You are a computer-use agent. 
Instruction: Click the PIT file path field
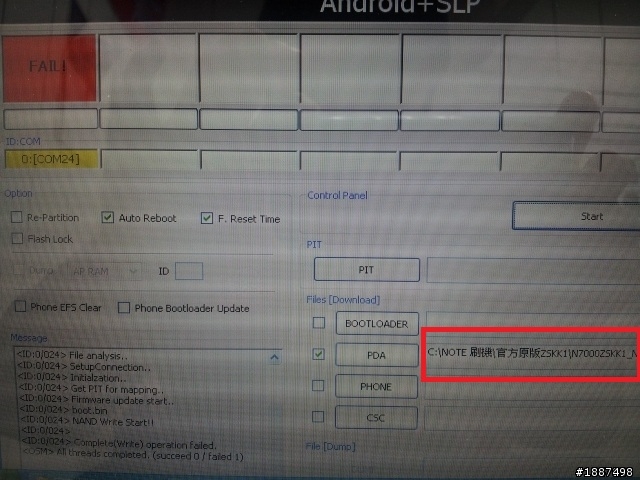click(533, 270)
